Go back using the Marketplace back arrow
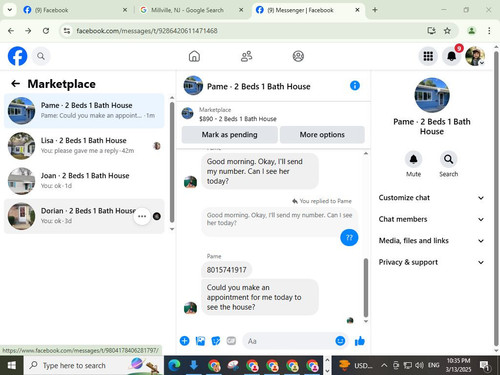 coord(16,84)
